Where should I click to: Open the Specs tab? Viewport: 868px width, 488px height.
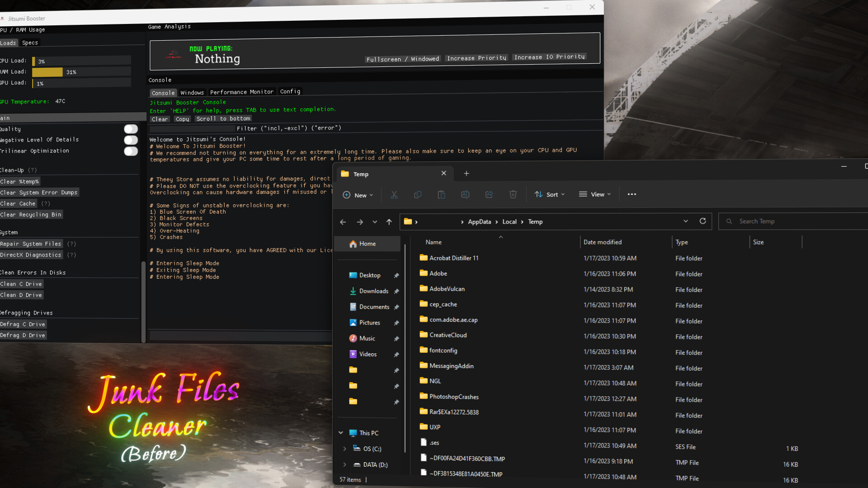pyautogui.click(x=29, y=42)
